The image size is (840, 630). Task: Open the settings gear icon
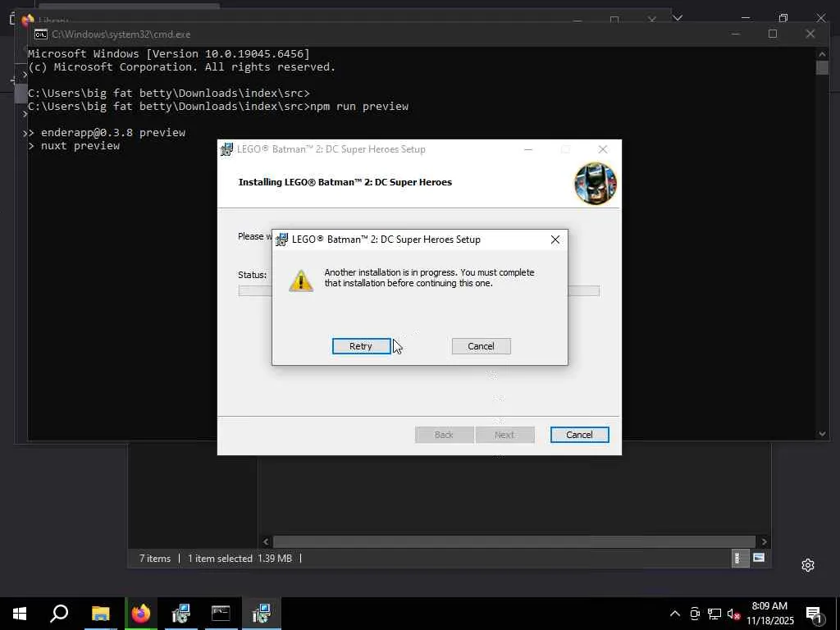tap(808, 565)
